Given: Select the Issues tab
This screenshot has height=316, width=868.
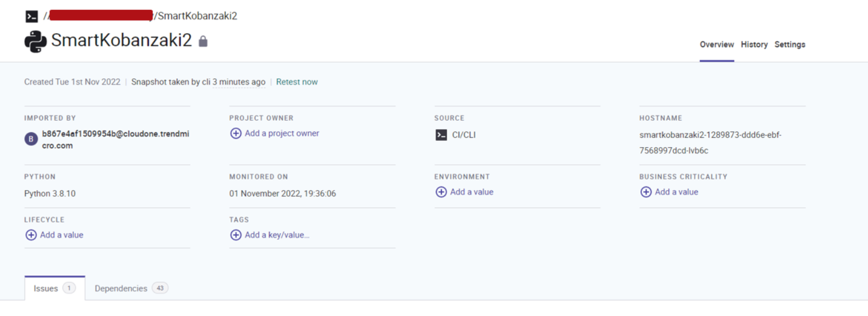Looking at the screenshot, I should click(55, 288).
